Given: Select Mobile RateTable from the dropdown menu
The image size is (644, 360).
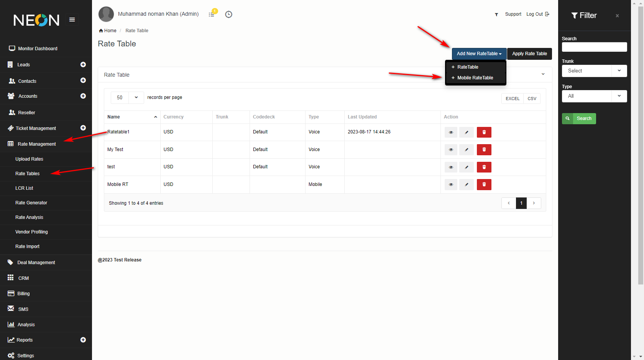Looking at the screenshot, I should click(x=475, y=78).
